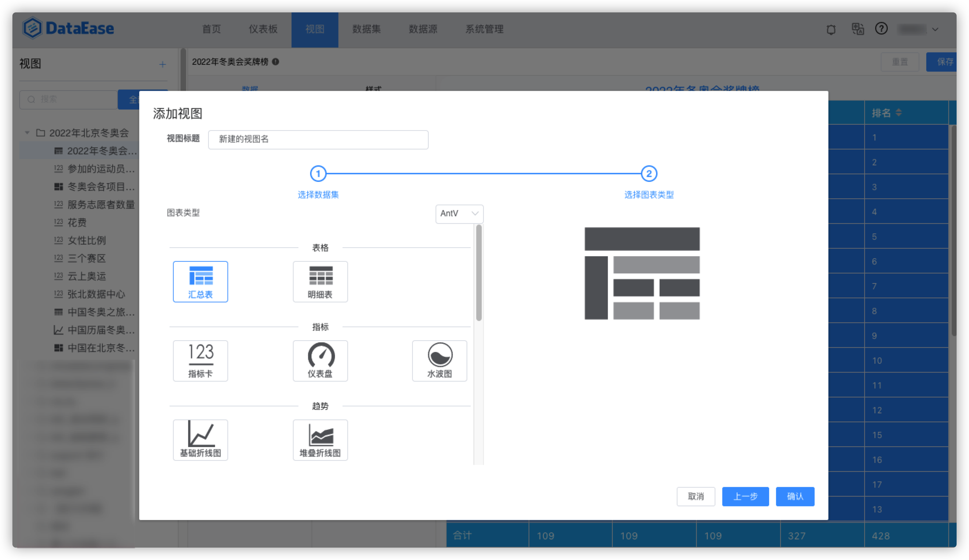Click the 确认 confirm button
The image size is (969, 560).
(x=795, y=497)
